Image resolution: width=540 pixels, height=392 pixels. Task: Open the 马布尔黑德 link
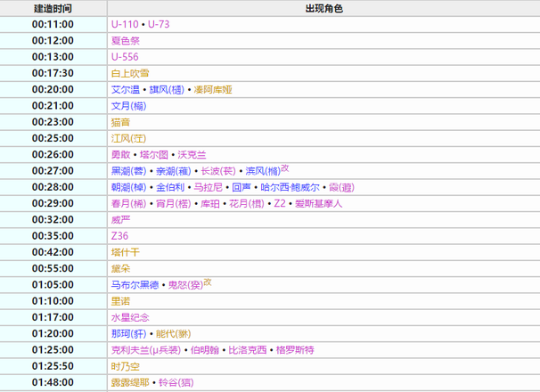click(135, 284)
